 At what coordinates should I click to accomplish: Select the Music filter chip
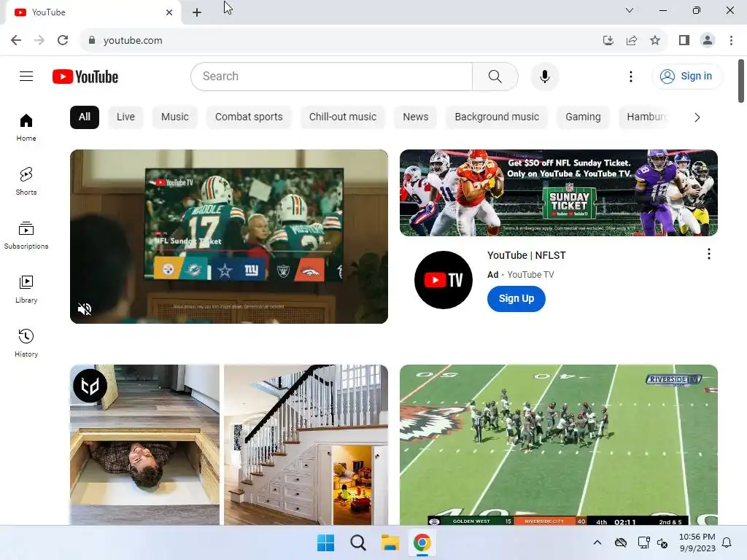pos(175,117)
